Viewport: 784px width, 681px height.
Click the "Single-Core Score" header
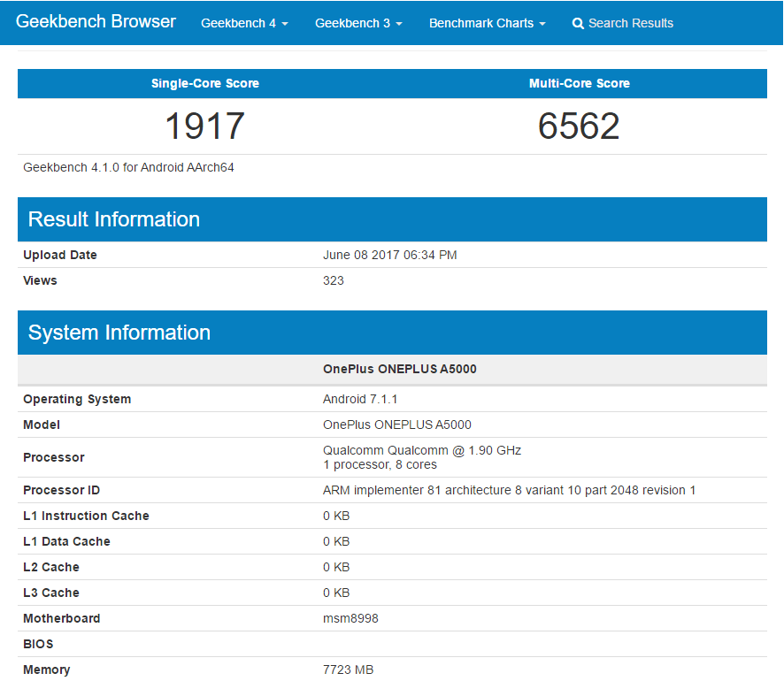pyautogui.click(x=205, y=83)
